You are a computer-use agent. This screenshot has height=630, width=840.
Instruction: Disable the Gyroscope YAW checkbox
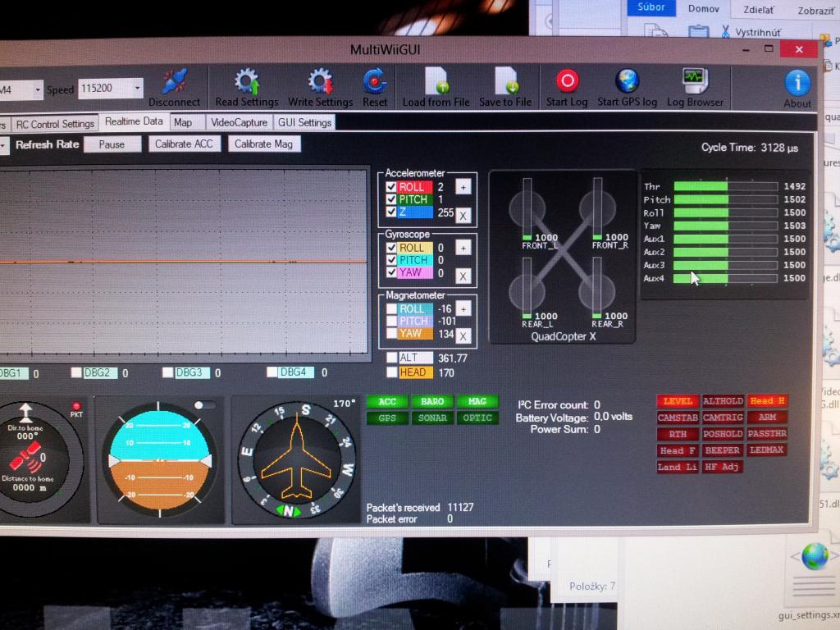pos(391,272)
